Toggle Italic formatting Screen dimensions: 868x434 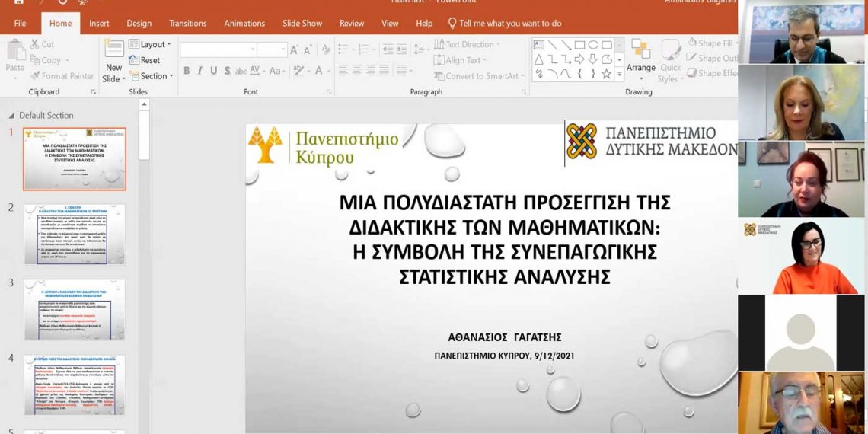(199, 70)
